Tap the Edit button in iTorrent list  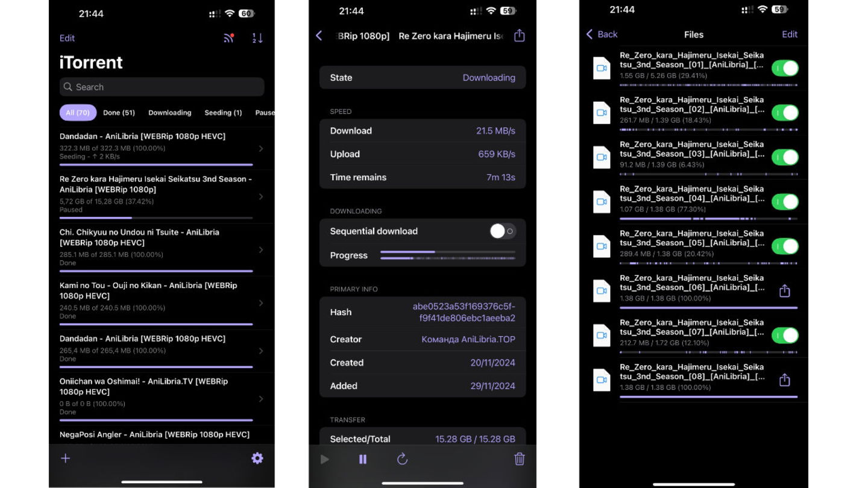(67, 38)
